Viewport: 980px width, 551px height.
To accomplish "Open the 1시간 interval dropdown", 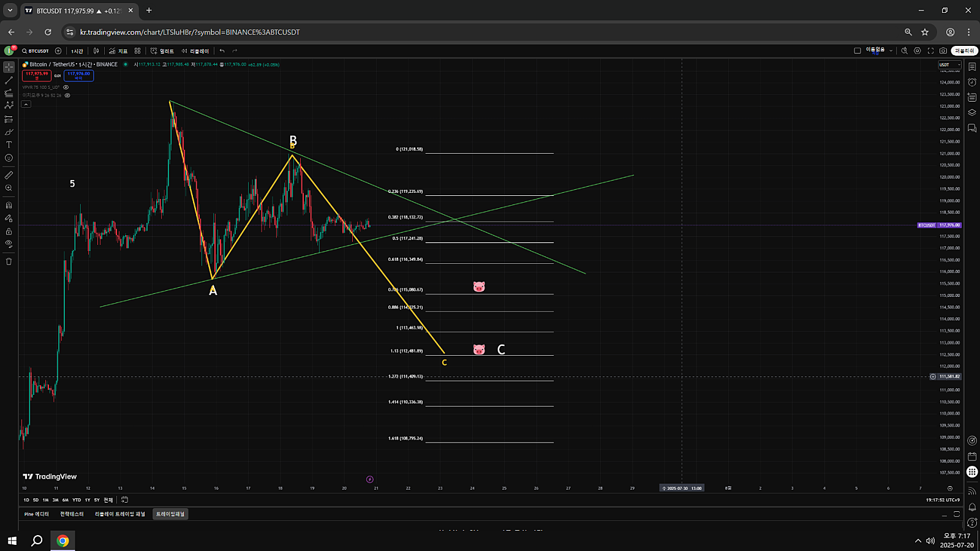I will coord(77,51).
